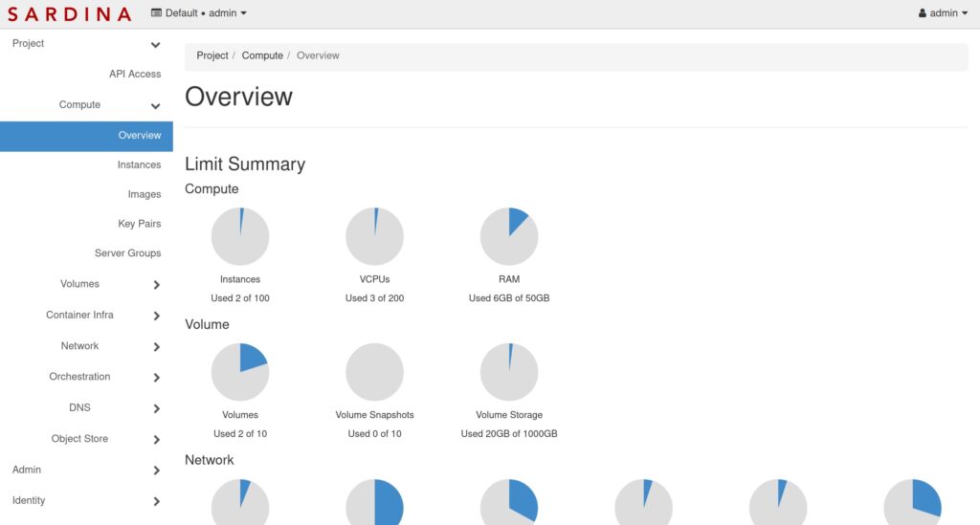Click the Project breadcrumb link
980x525 pixels.
coord(212,55)
